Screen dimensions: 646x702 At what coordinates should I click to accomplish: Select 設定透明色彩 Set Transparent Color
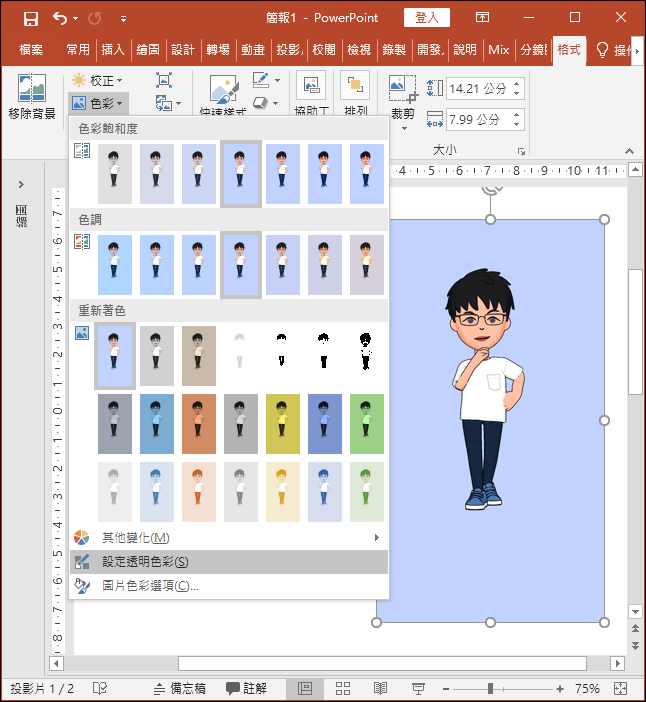pos(229,561)
